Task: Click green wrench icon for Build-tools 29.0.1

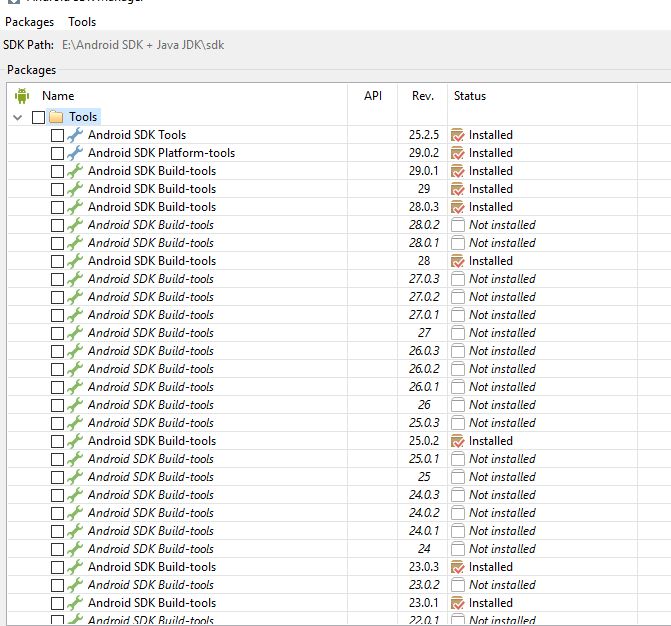Action: coord(75,171)
